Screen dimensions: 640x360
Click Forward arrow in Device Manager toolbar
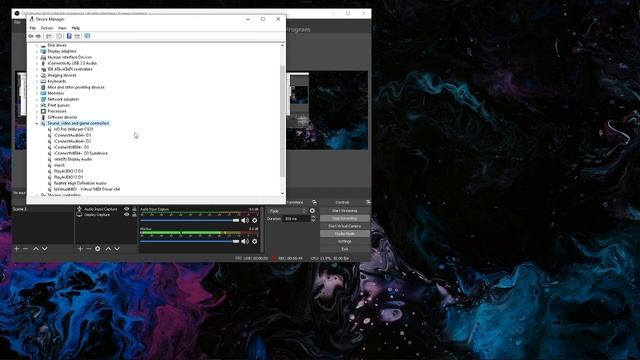38,36
